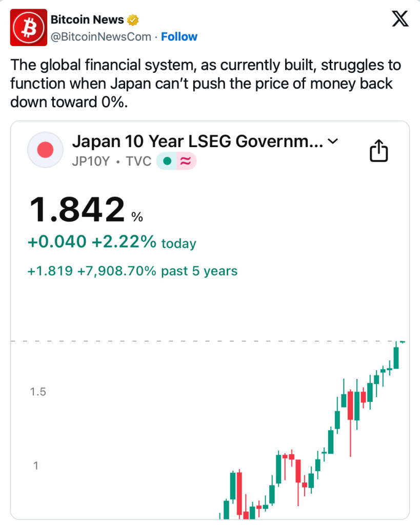Viewport: 420px width, 525px height.
Task: Click the gold verified badge
Action: click(x=133, y=20)
